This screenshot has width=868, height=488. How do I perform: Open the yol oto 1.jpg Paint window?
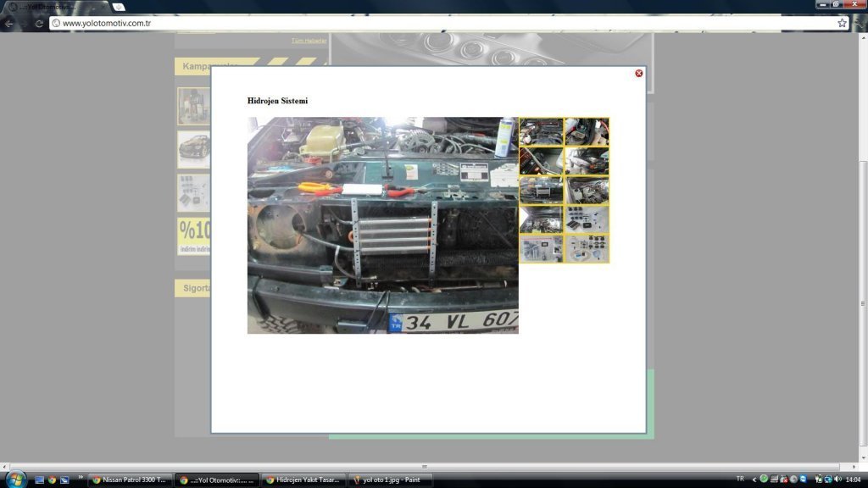(391, 480)
